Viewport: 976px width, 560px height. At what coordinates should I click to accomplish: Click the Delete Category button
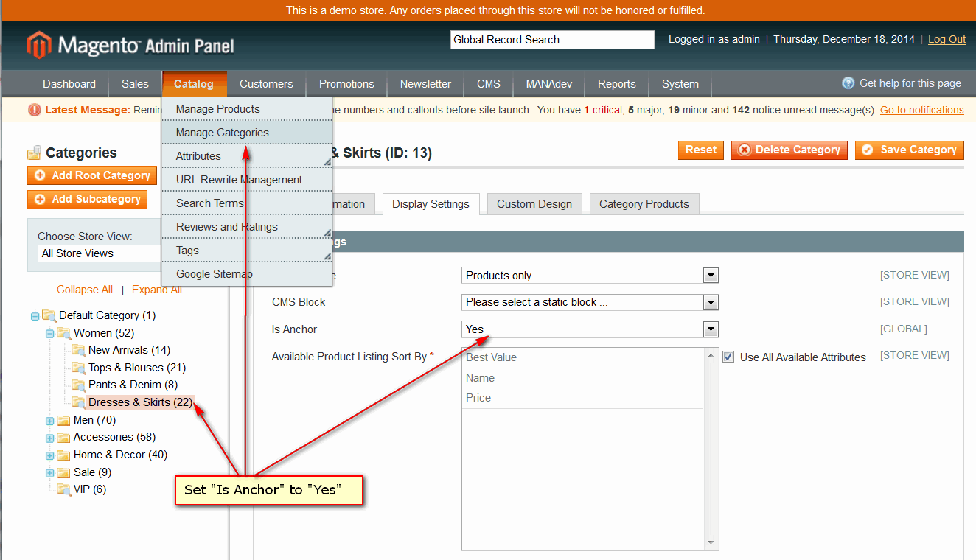(789, 150)
